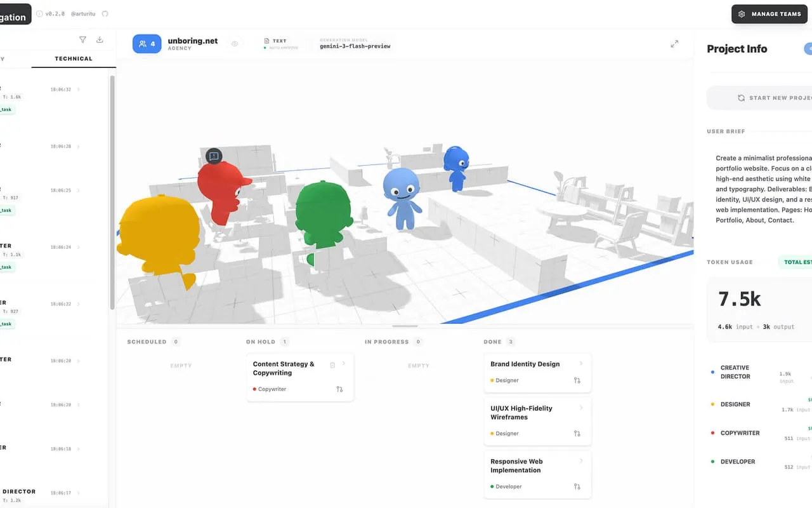Open dependency icon on UI/UX High-Fidelity Wireframes

[x=577, y=434]
